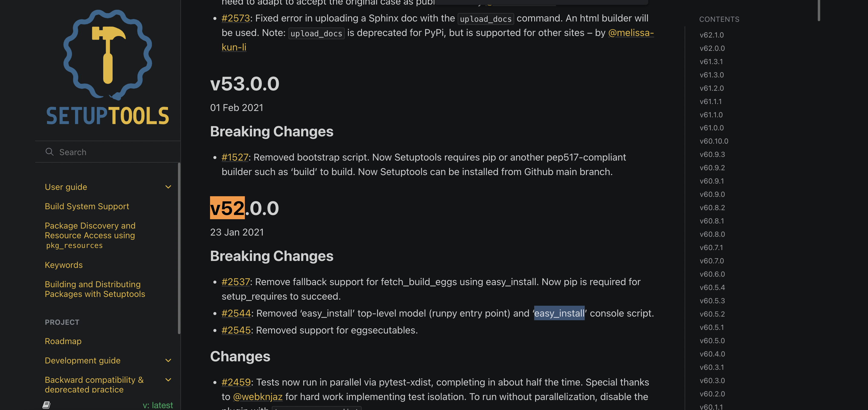
Task: Expand the Development guide section
Action: coord(168,360)
